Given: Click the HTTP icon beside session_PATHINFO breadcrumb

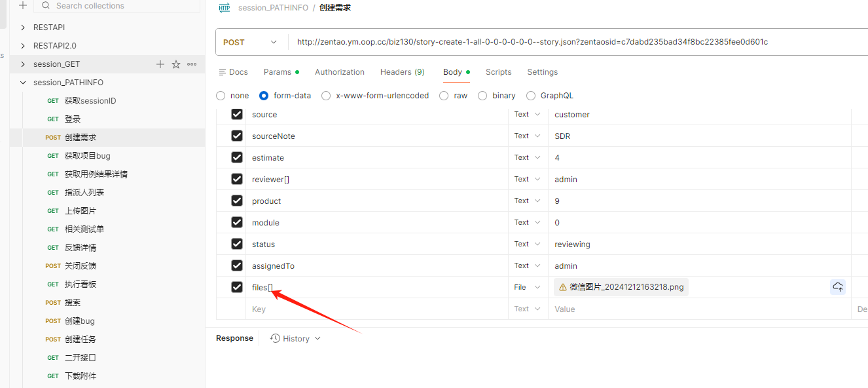Looking at the screenshot, I should click(x=225, y=8).
